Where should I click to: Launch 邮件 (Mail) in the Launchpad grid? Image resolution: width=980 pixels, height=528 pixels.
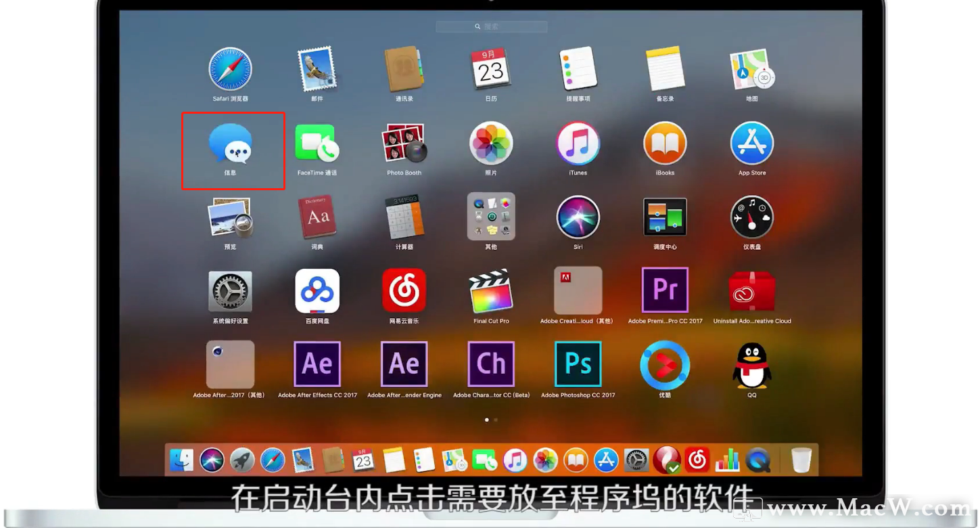click(x=317, y=68)
